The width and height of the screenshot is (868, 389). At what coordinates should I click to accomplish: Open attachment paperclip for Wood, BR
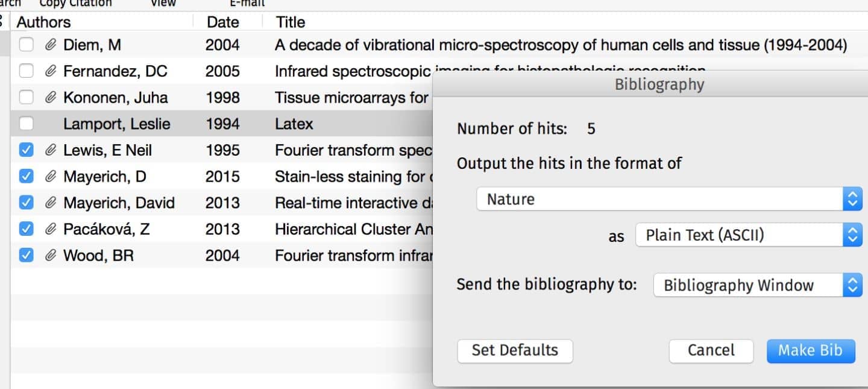(51, 256)
